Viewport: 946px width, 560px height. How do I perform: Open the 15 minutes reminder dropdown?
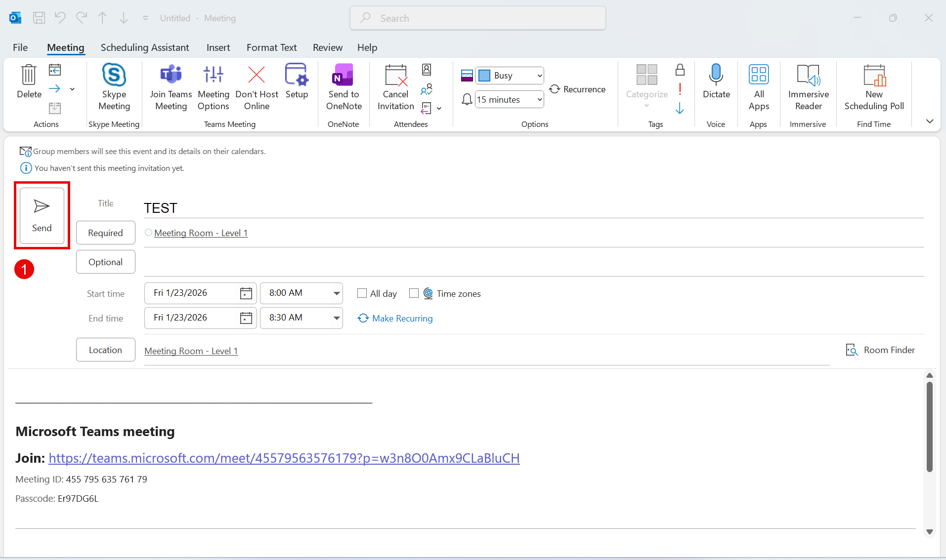pyautogui.click(x=539, y=100)
